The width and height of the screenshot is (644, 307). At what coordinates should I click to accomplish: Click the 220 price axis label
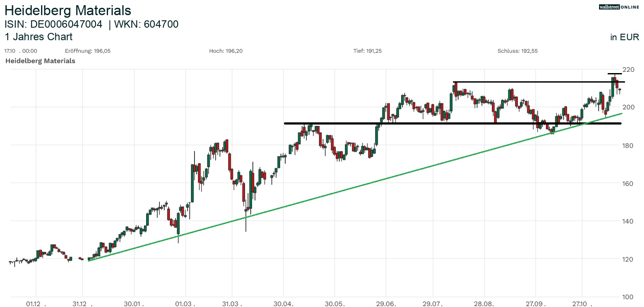pos(628,70)
